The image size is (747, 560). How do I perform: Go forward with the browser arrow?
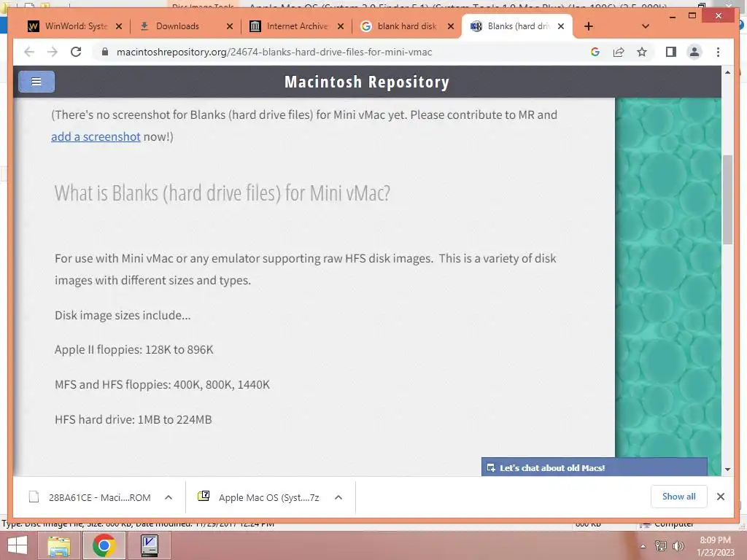tap(53, 52)
